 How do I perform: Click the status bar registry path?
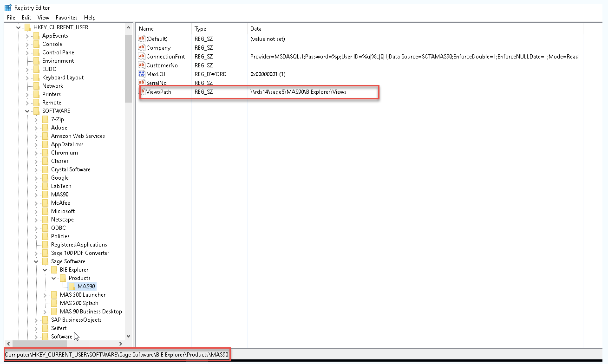[x=117, y=355]
